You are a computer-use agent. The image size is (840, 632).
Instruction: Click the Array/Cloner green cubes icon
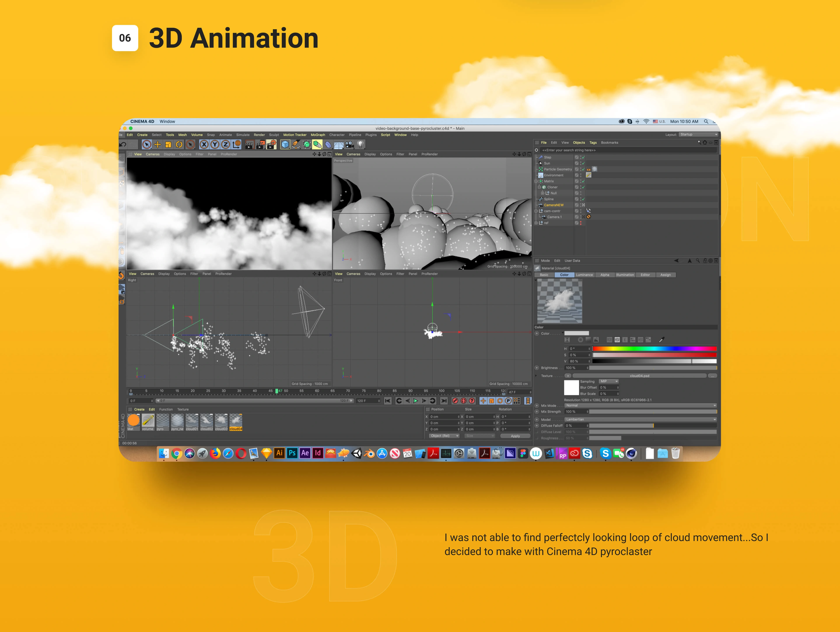point(317,144)
